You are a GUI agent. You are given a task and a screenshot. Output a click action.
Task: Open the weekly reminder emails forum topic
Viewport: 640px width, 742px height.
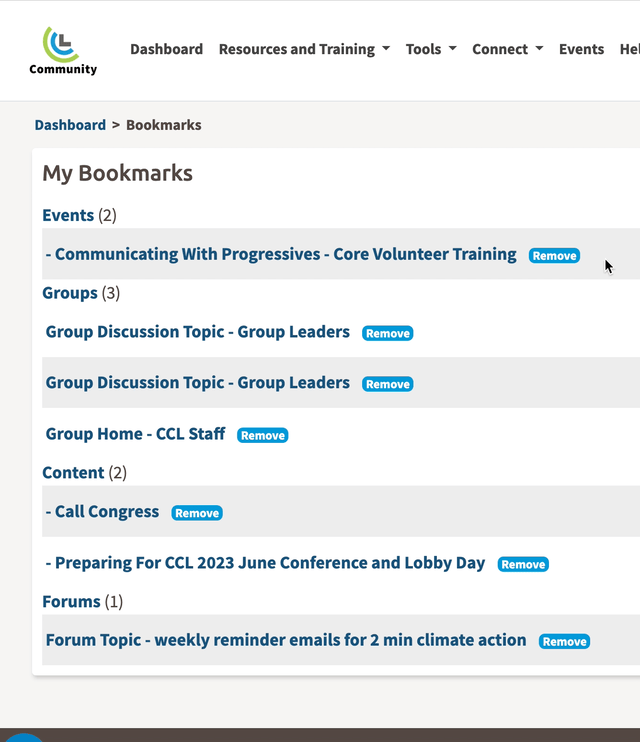click(x=286, y=640)
